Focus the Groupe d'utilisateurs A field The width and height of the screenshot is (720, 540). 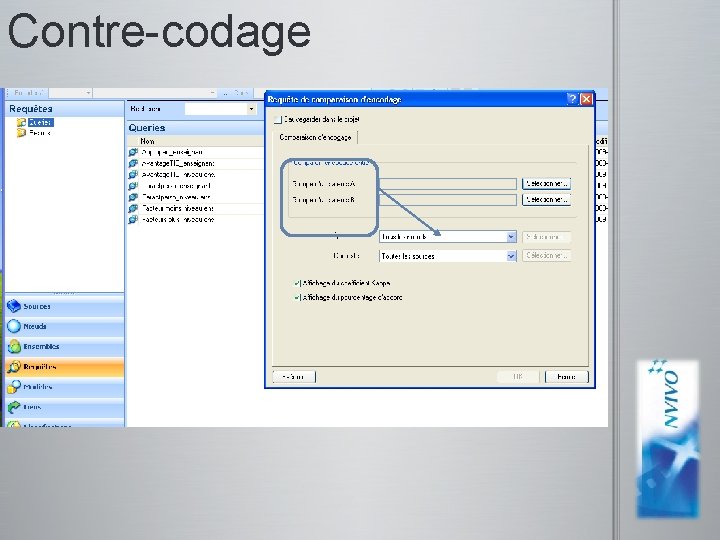tap(448, 184)
